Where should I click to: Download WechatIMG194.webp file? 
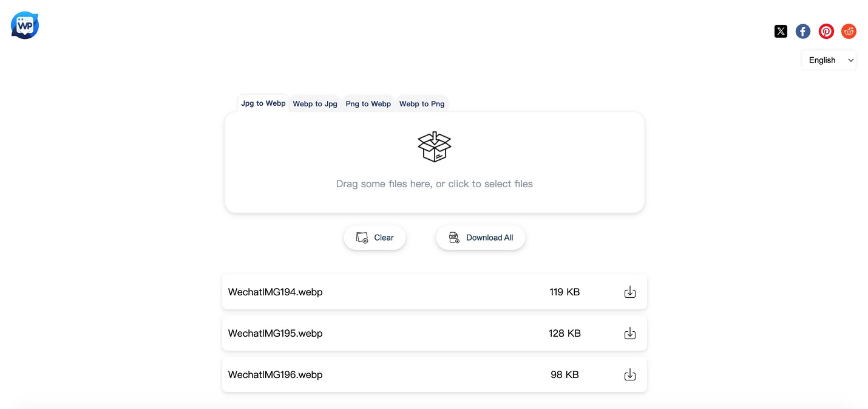point(630,292)
